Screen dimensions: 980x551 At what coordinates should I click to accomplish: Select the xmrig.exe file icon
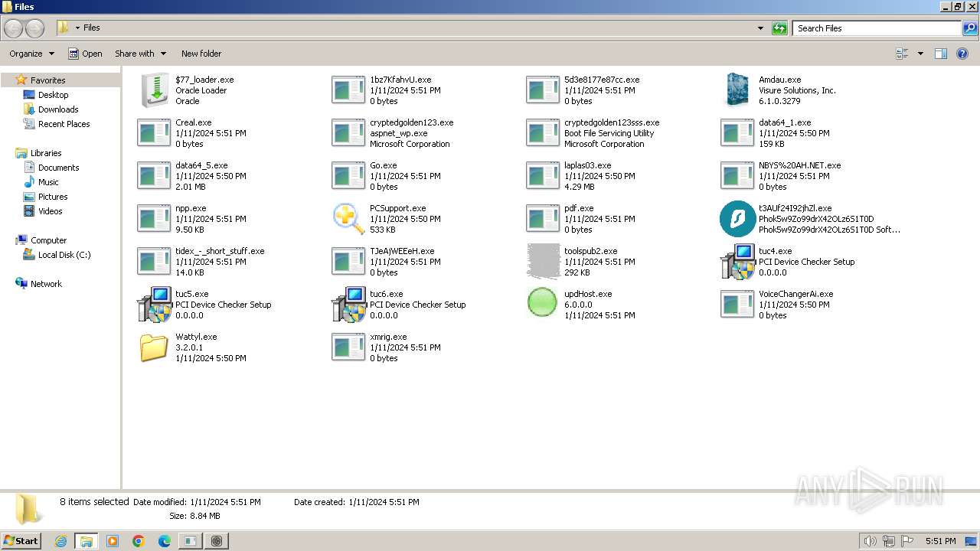[x=348, y=347]
